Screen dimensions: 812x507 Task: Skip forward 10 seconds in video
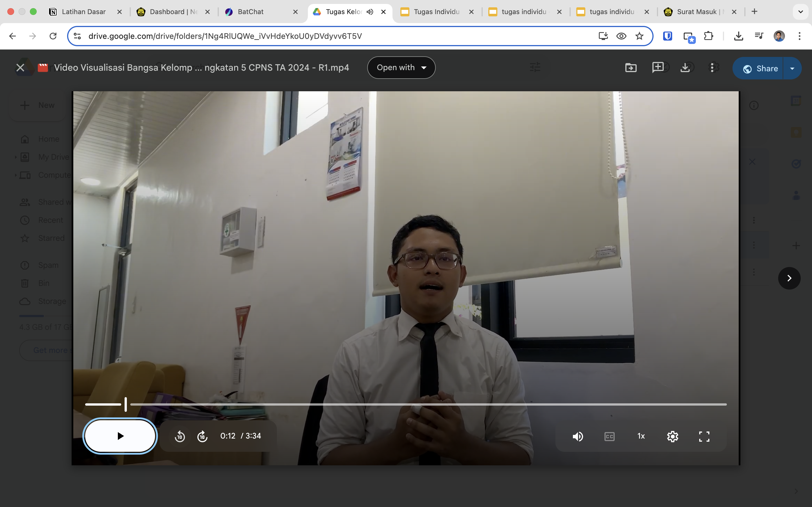[x=202, y=436]
